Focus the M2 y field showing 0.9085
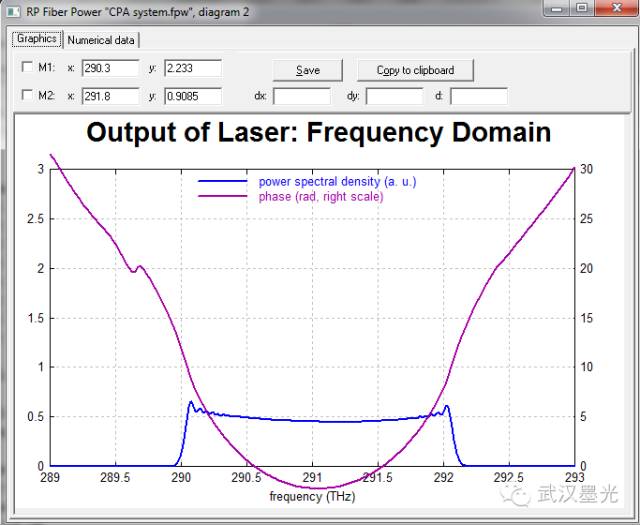640x525 pixels. point(193,96)
